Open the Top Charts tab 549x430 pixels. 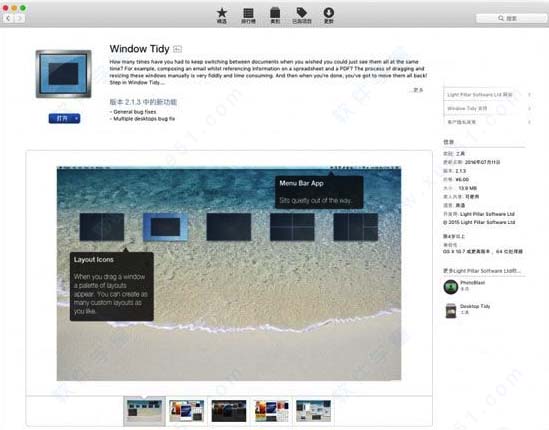click(248, 15)
